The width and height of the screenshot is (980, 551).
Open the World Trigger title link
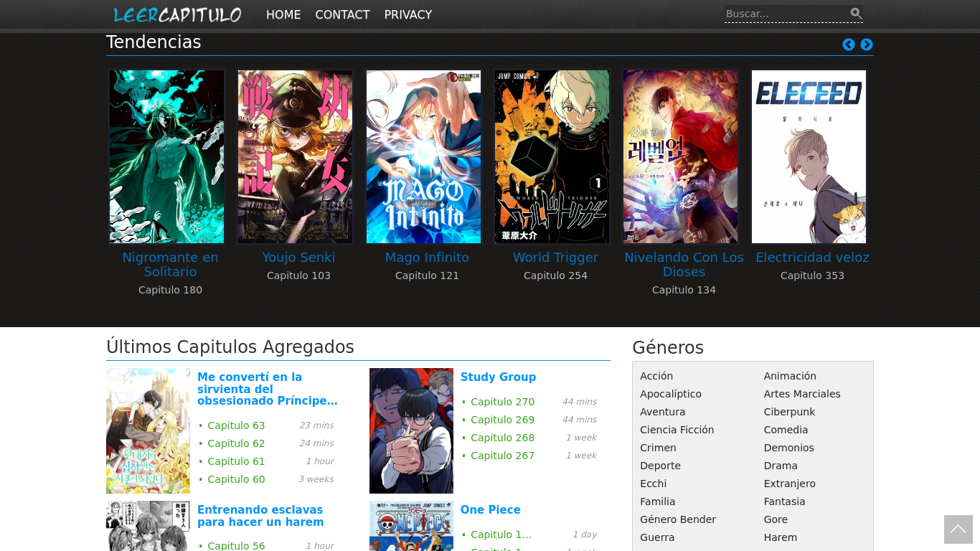[x=555, y=258]
